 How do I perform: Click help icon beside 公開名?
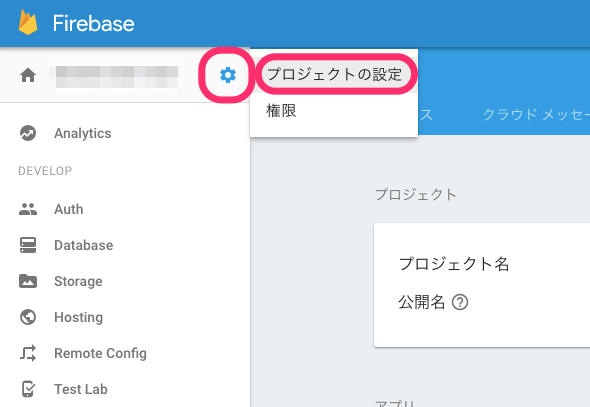(x=460, y=302)
